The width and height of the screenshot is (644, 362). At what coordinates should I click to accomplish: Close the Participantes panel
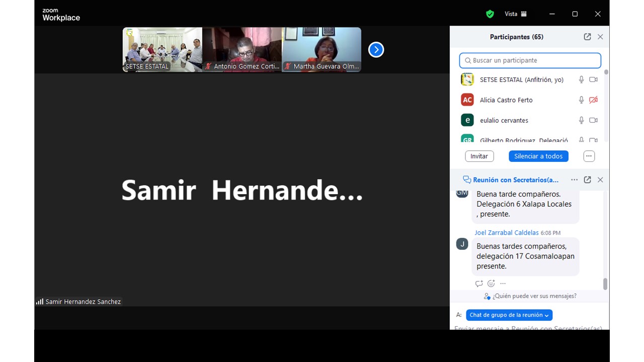coord(600,37)
